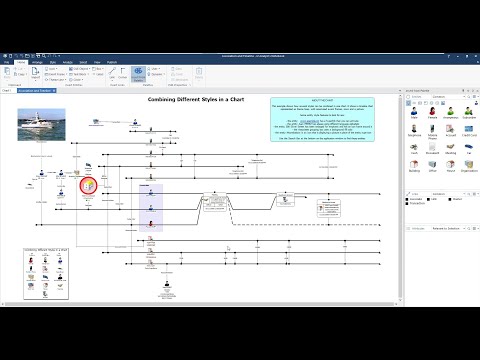Viewport: 480px width, 360px height.
Task: Select the Link link type
Action: point(432,199)
